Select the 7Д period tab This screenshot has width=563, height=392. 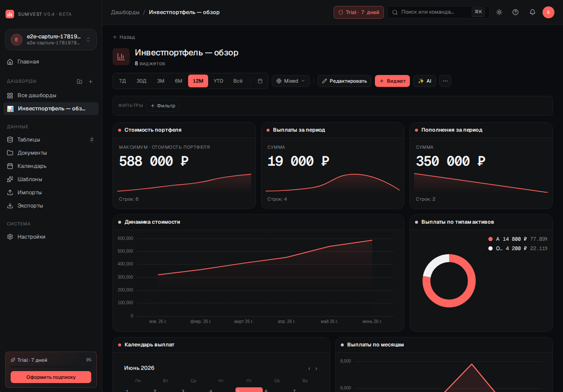(122, 81)
